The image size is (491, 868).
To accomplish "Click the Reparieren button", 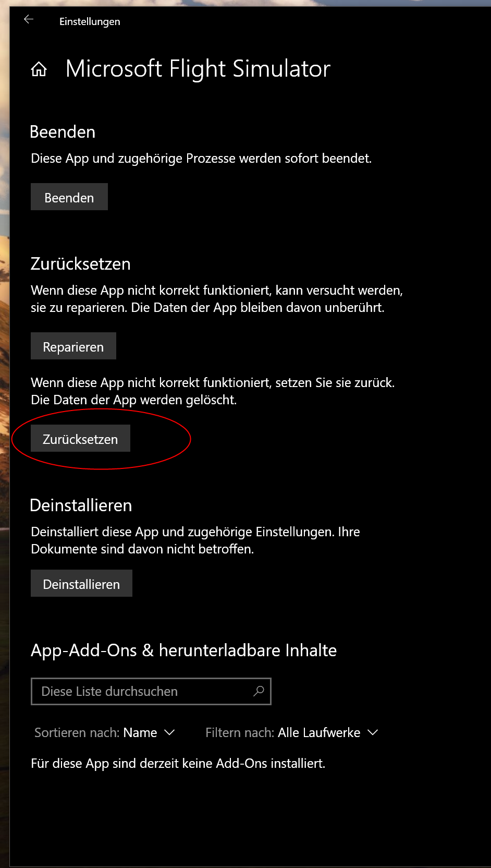I will click(x=73, y=346).
